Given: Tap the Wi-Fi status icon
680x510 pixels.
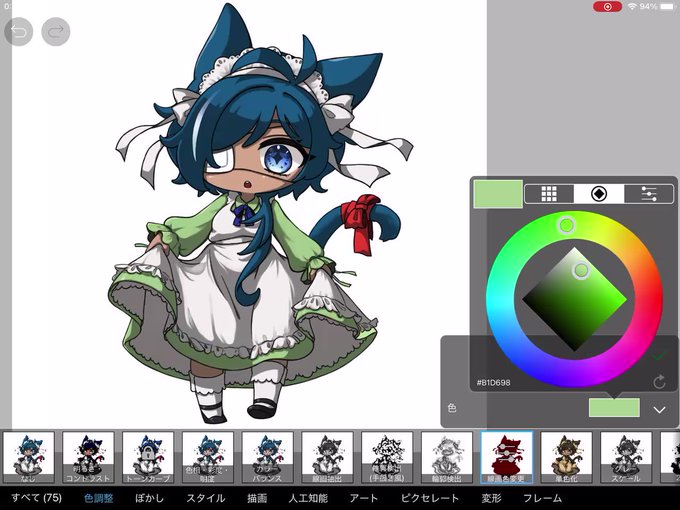Looking at the screenshot, I should (x=633, y=7).
